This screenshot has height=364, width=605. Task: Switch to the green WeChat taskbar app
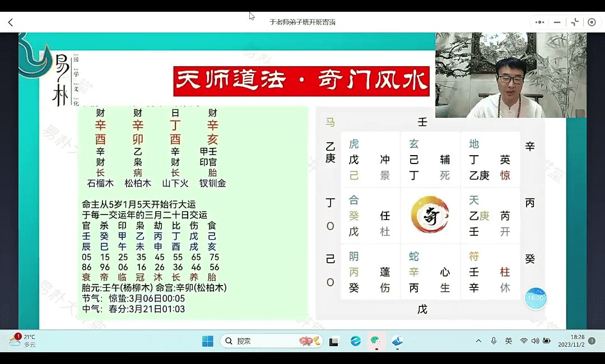click(375, 341)
